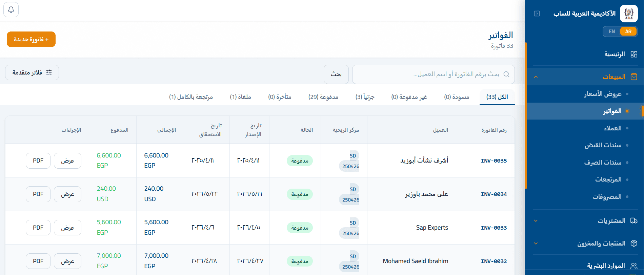
Task: Switch language to EN
Action: pos(612,31)
